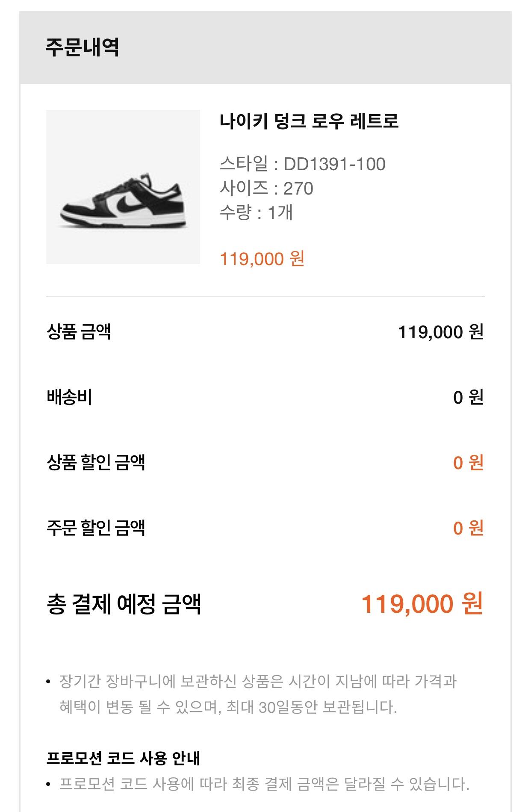Screen dimensions: 531x812
Task: Select the style code DD1391-100 text
Action: click(303, 164)
